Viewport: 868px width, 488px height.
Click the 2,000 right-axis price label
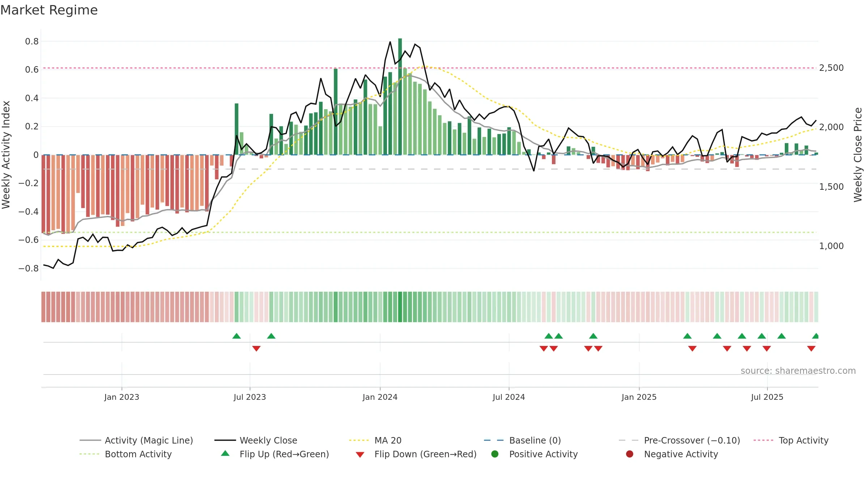pos(831,127)
